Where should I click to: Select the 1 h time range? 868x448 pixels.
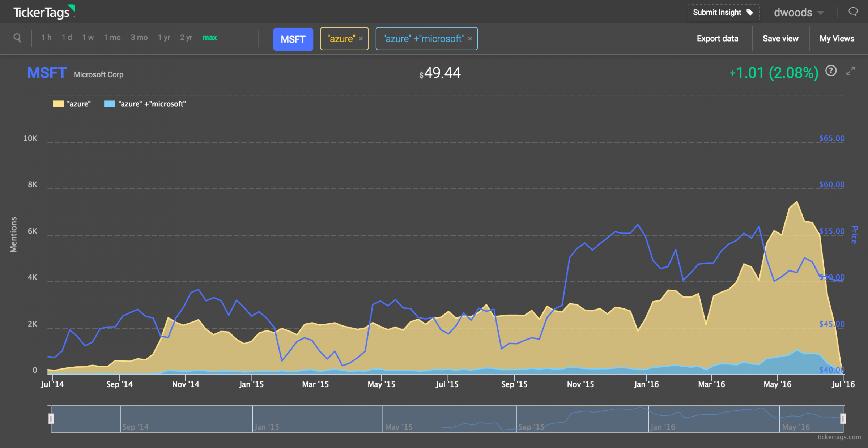[46, 38]
